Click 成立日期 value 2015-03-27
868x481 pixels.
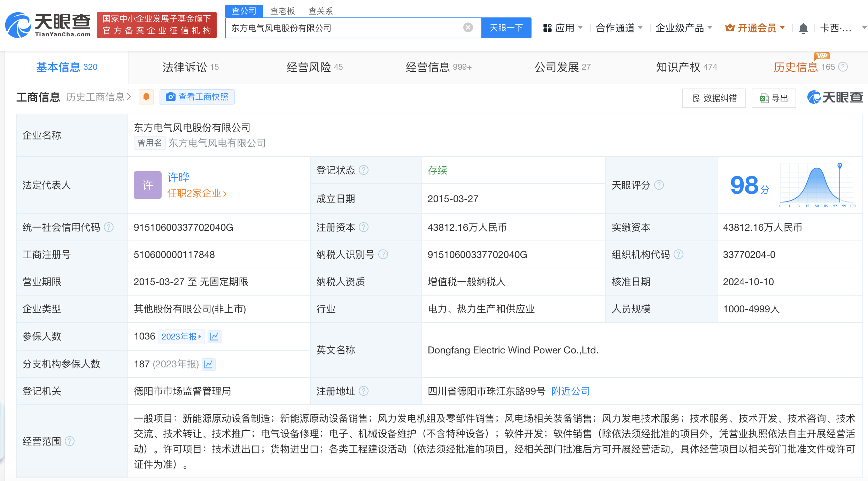453,199
